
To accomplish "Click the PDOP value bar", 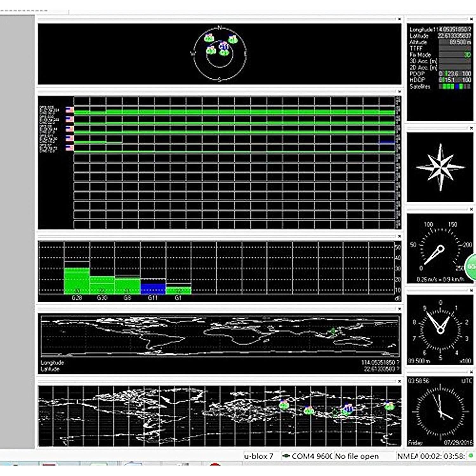I will (455, 74).
